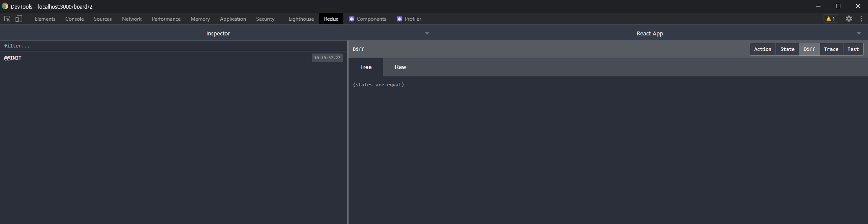Minimize the DevTools window

coord(818,6)
